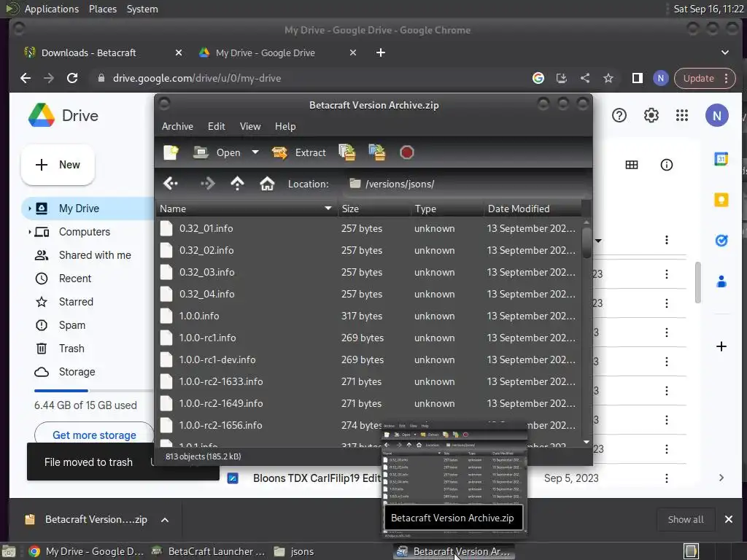This screenshot has width=747, height=560.
Task: Reload the Chrome page
Action: (72, 78)
